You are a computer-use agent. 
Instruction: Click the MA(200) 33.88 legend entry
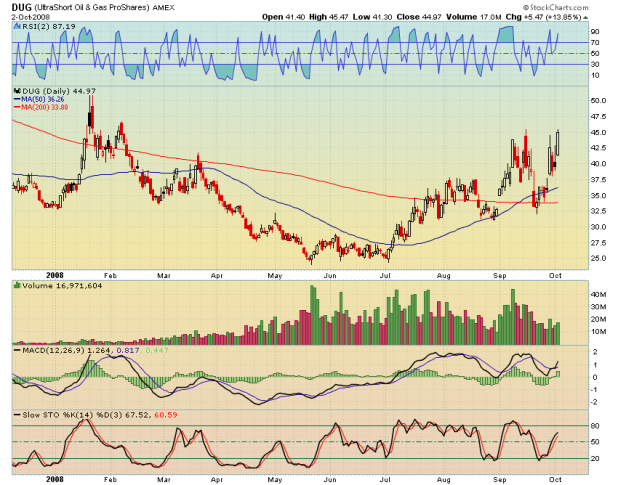tap(45, 107)
